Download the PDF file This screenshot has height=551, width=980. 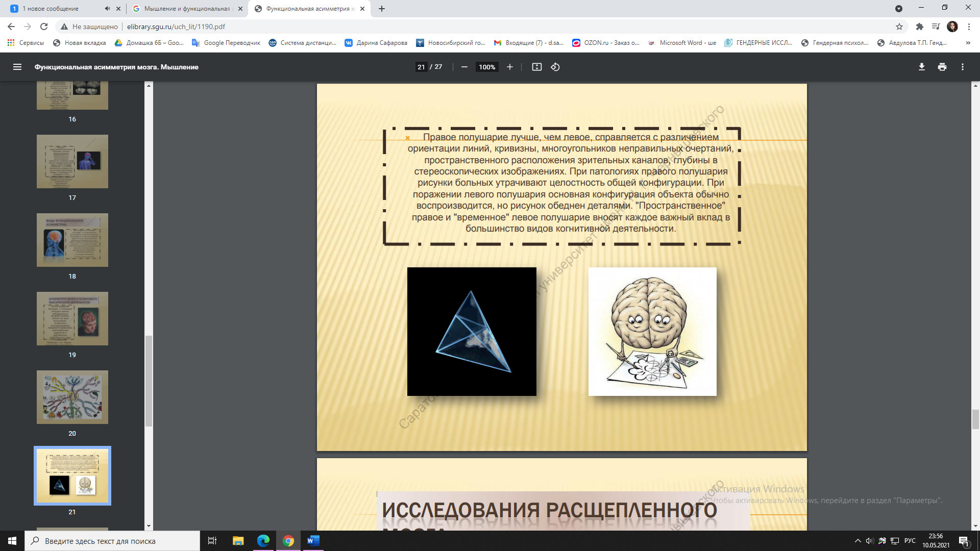point(922,67)
